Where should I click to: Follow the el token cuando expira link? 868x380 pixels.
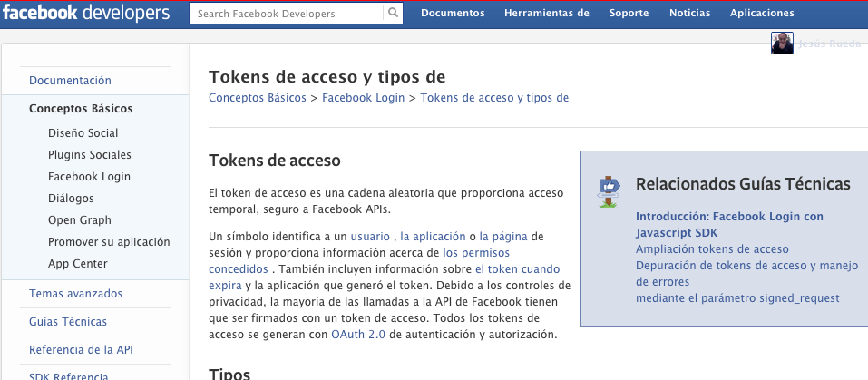pyautogui.click(x=385, y=278)
